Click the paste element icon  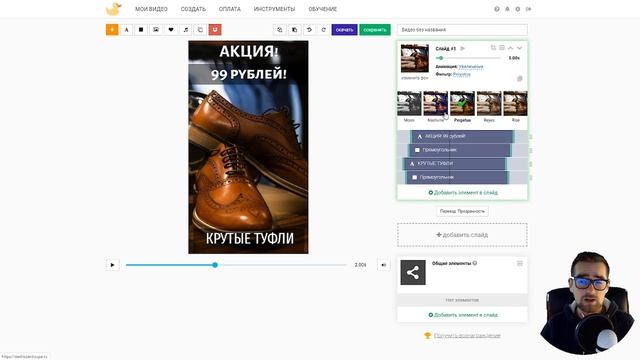point(294,30)
